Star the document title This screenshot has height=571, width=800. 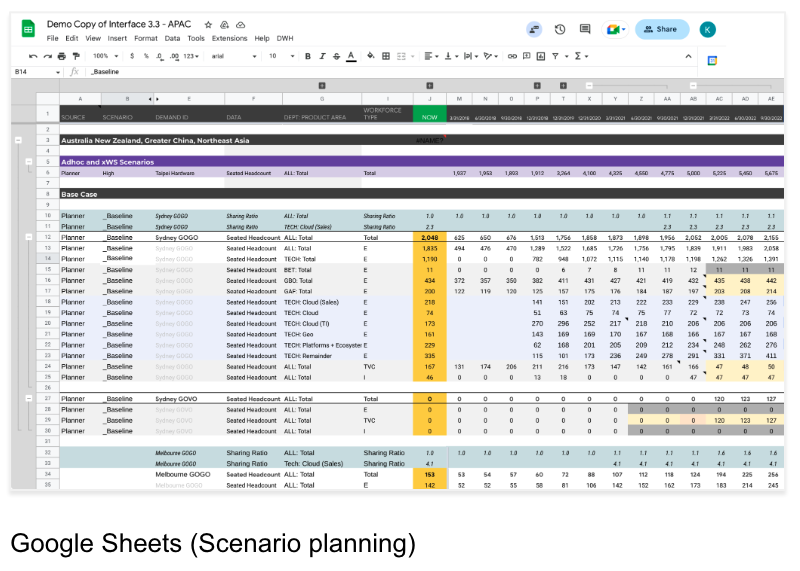(208, 24)
